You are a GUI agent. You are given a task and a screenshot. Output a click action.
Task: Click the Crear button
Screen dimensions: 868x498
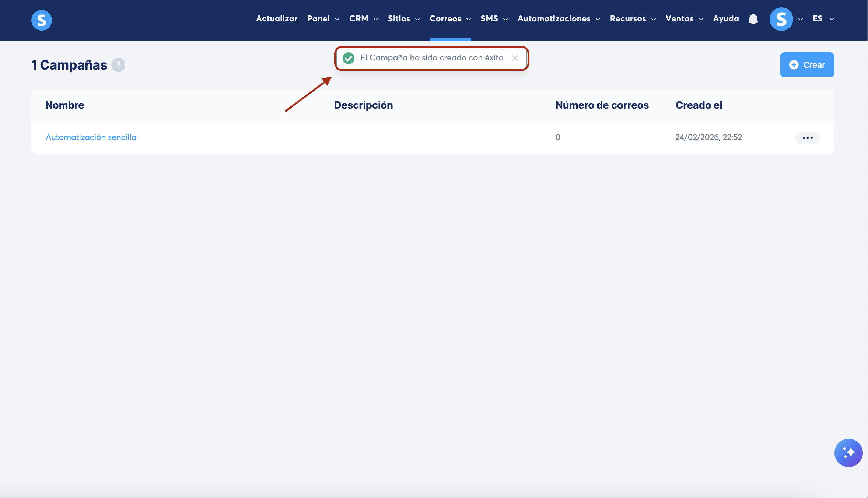807,65
